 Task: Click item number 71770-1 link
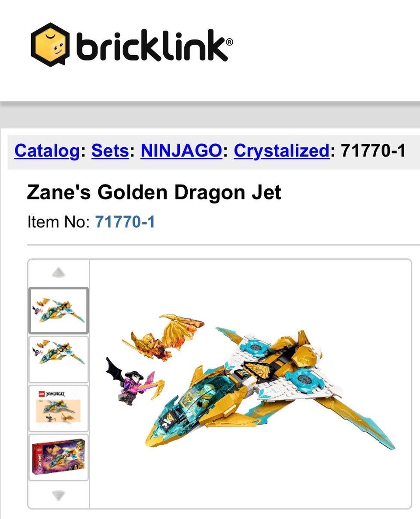coord(125,222)
